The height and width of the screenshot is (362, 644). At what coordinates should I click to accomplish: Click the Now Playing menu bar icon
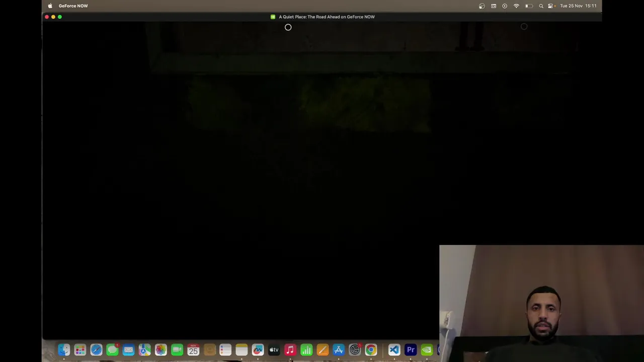point(505,6)
